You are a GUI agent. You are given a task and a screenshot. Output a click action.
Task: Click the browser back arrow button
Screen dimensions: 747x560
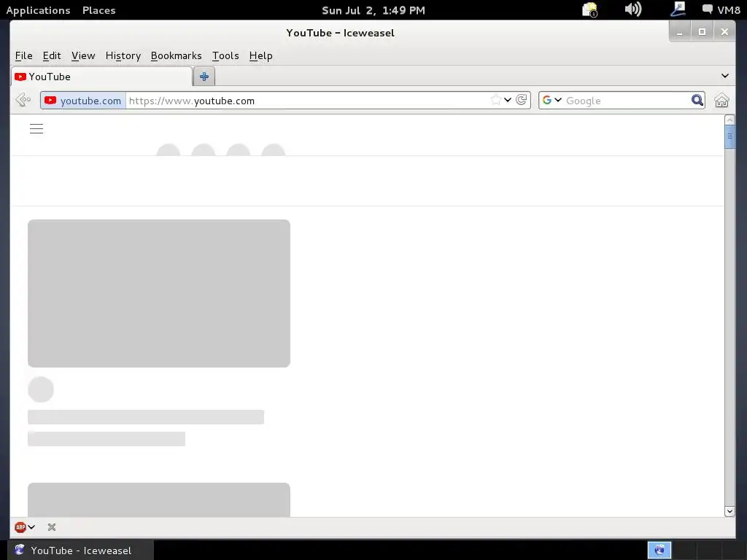click(x=23, y=100)
